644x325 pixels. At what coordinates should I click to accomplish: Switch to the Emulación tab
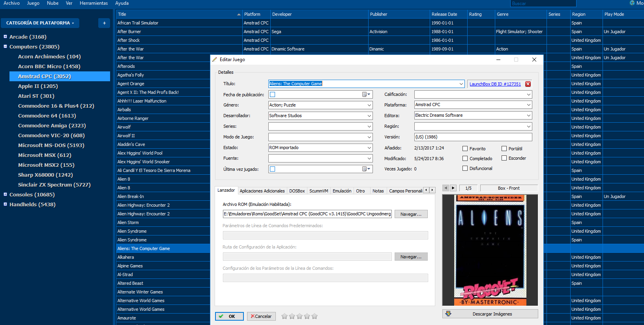point(342,191)
